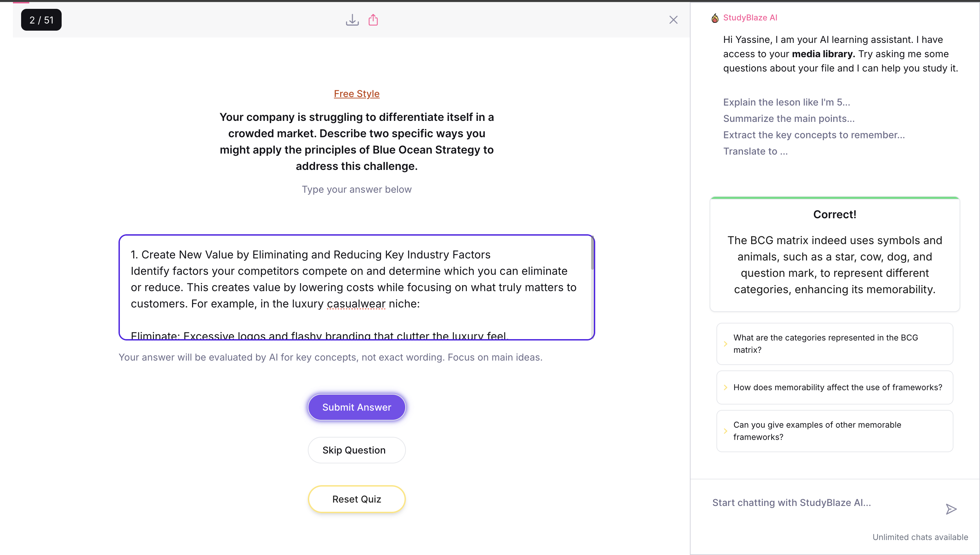The height and width of the screenshot is (555, 980).
Task: Click the Free Style link
Action: tap(357, 94)
